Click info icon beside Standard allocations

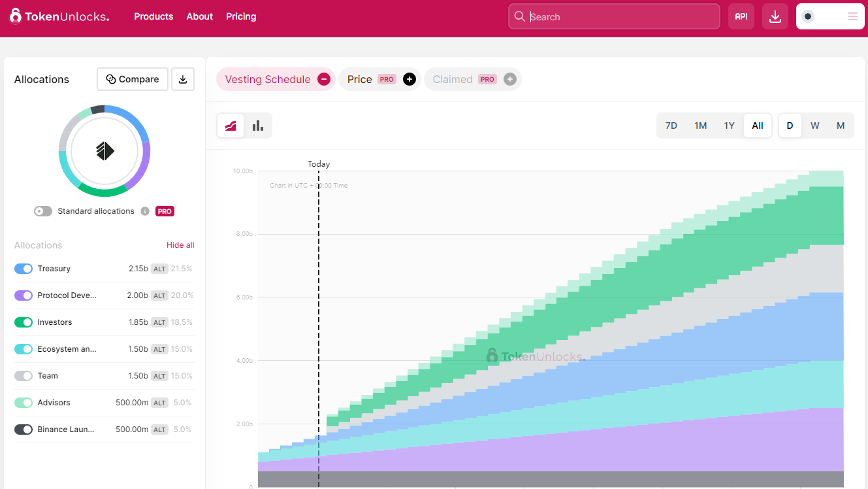click(x=145, y=211)
